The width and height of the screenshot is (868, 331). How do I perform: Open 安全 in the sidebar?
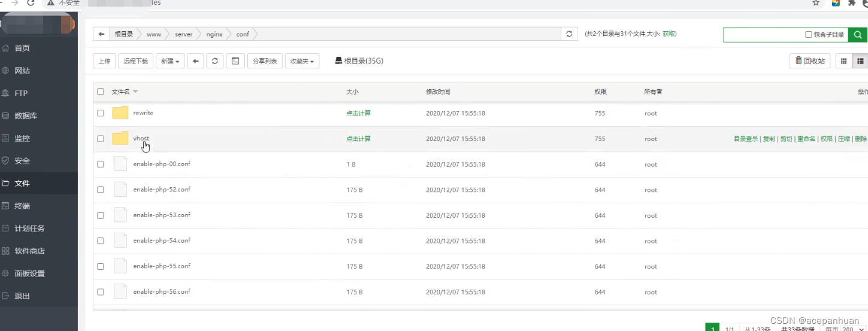[x=22, y=161]
